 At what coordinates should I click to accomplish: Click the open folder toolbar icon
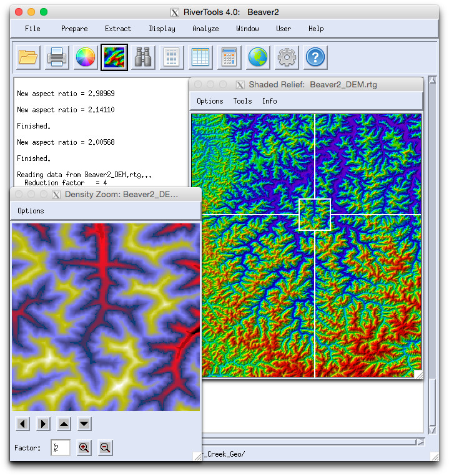(x=28, y=58)
